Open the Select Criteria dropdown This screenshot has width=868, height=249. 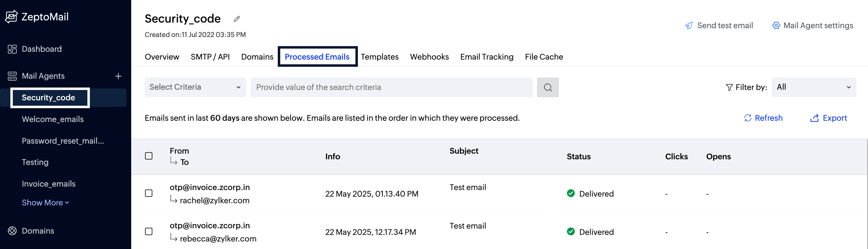pos(195,87)
